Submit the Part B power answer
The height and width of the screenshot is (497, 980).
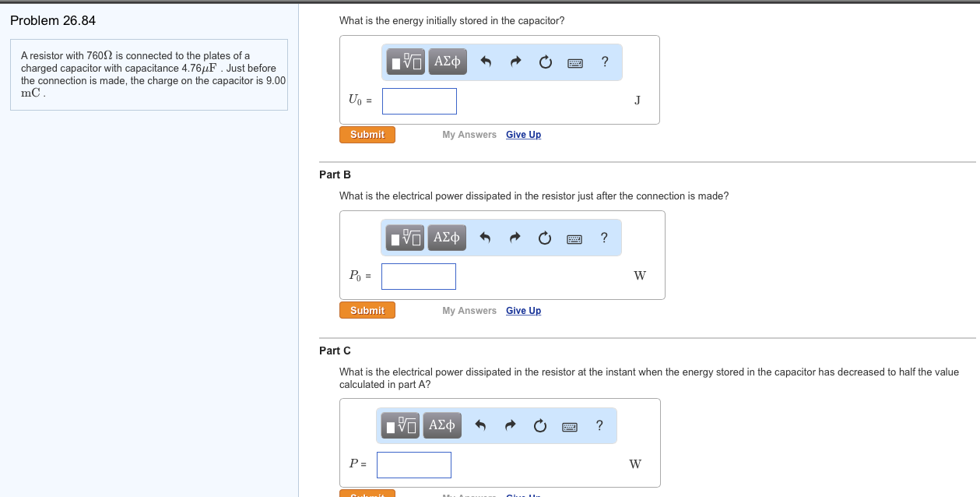tap(367, 311)
